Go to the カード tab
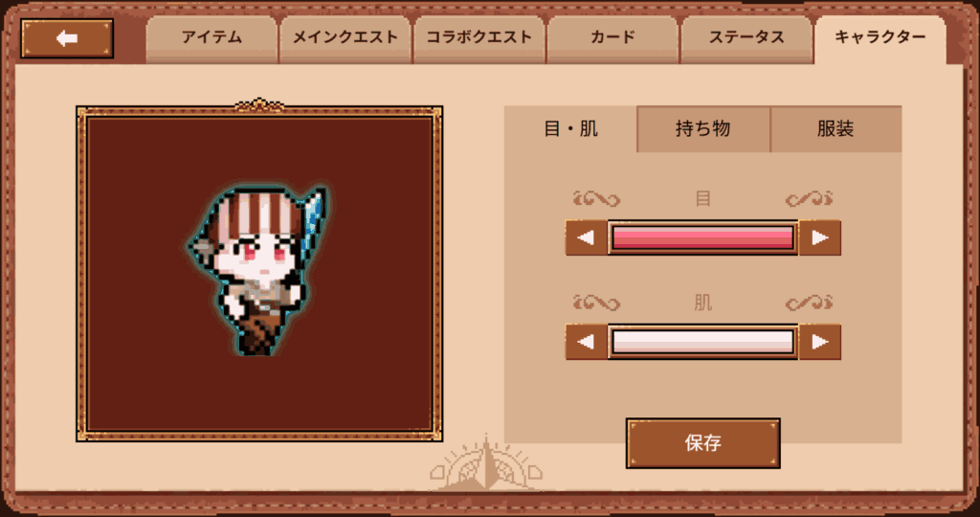 pos(612,38)
